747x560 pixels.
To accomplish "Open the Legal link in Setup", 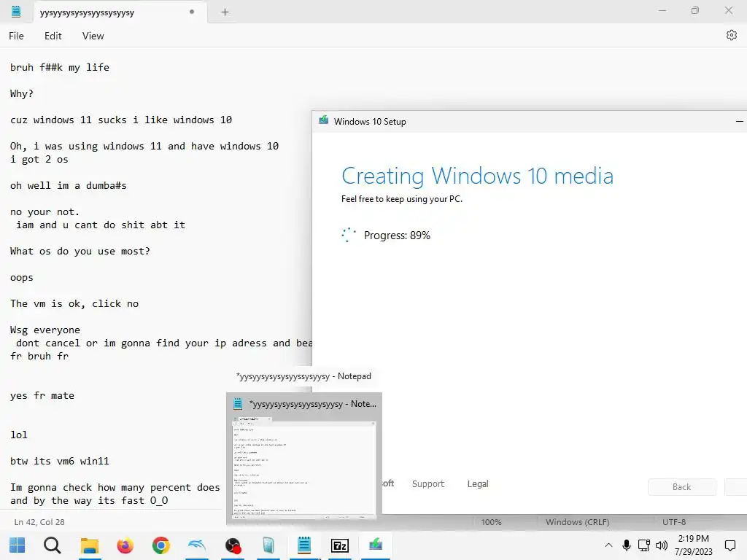I will 478,484.
